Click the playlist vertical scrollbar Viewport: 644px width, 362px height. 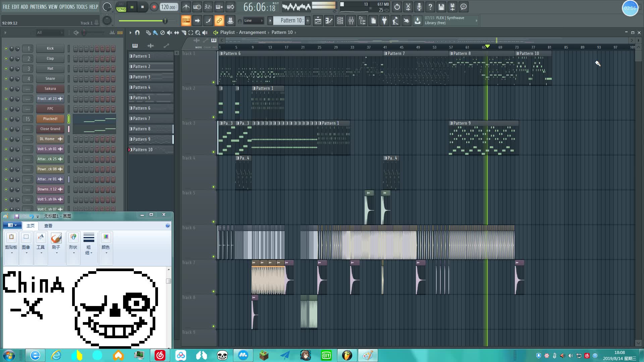coord(638,195)
